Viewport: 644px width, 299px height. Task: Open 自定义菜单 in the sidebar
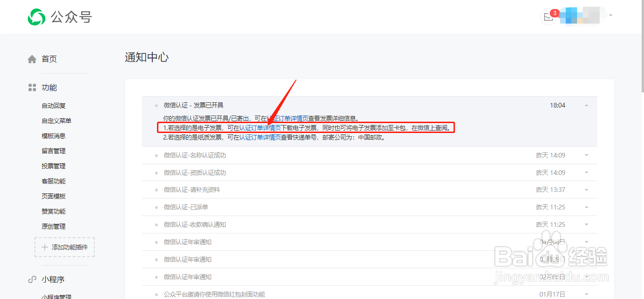[57, 121]
